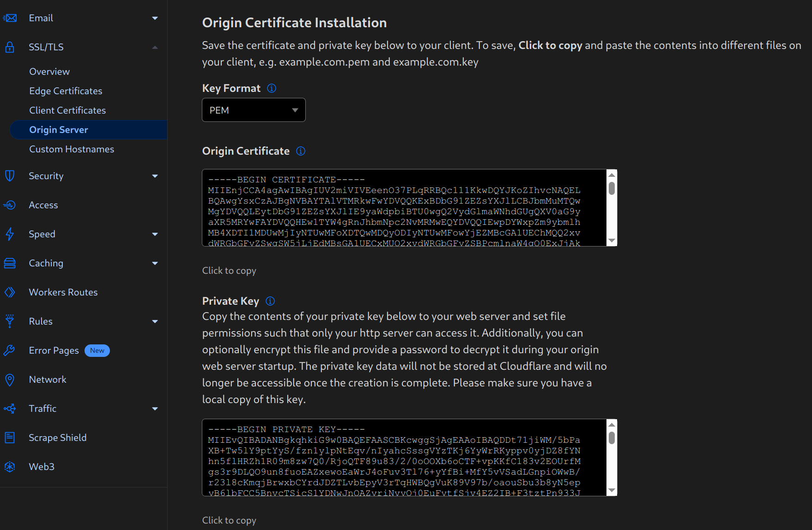
Task: Click the New badge beside Error Pages
Action: [x=97, y=350]
